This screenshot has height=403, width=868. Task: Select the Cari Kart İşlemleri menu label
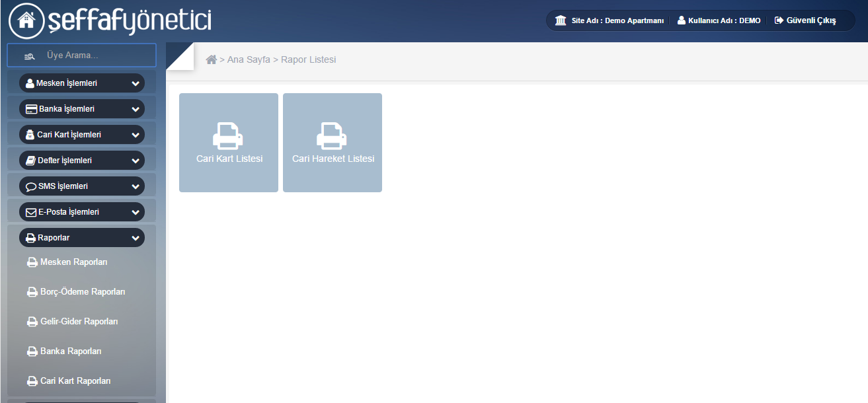[x=69, y=135]
